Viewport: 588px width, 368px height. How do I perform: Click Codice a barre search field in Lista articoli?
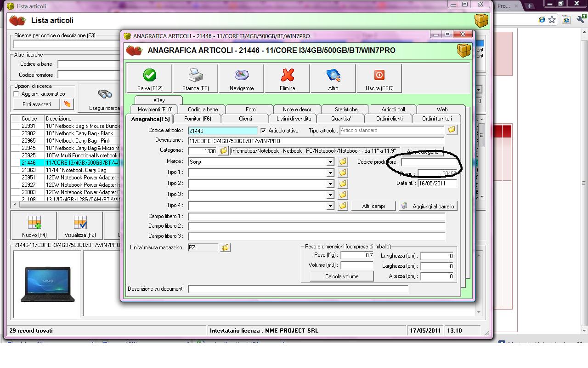[89, 64]
